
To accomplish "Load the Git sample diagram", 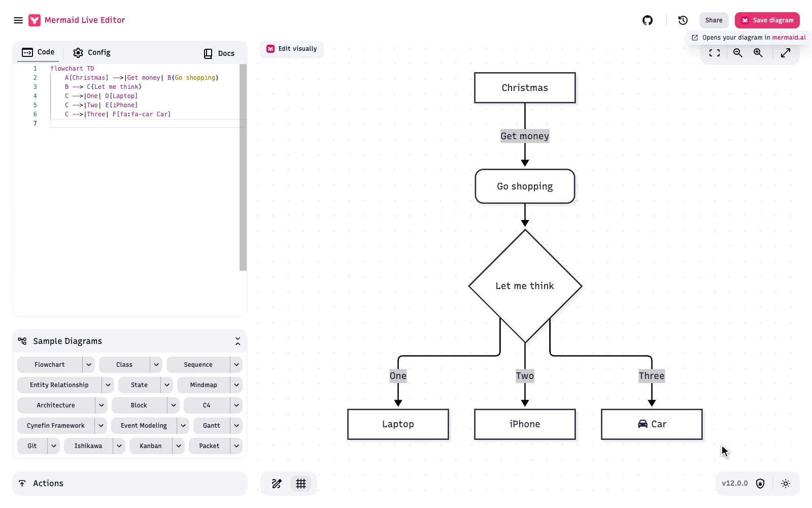I will [x=32, y=446].
